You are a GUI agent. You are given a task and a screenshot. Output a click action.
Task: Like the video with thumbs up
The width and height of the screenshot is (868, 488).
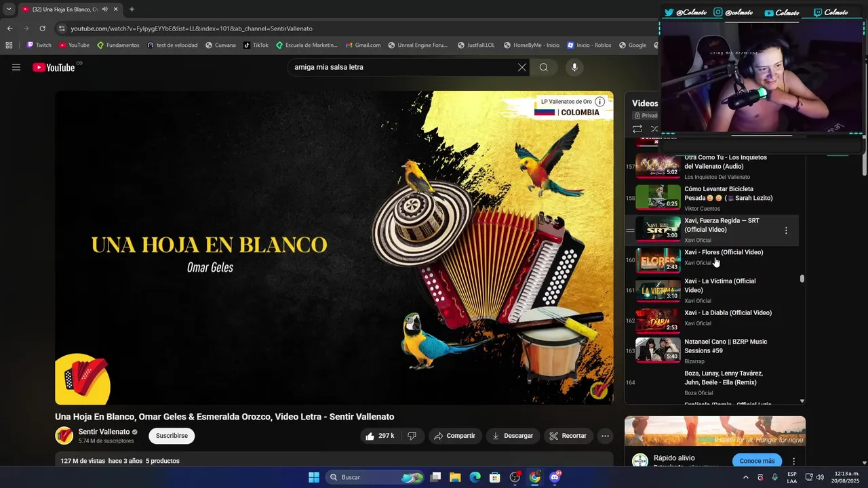click(379, 436)
